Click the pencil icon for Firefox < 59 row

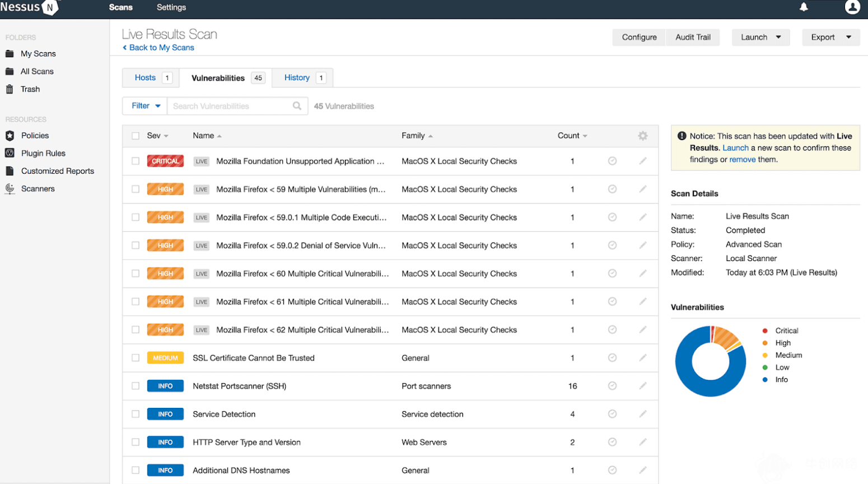pyautogui.click(x=642, y=189)
